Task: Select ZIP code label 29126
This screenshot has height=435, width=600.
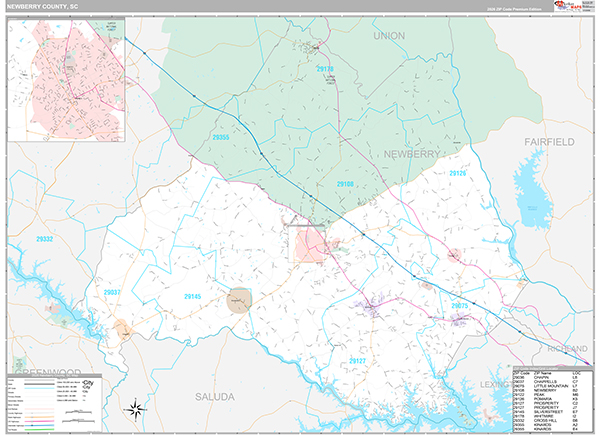Action: coord(458,173)
